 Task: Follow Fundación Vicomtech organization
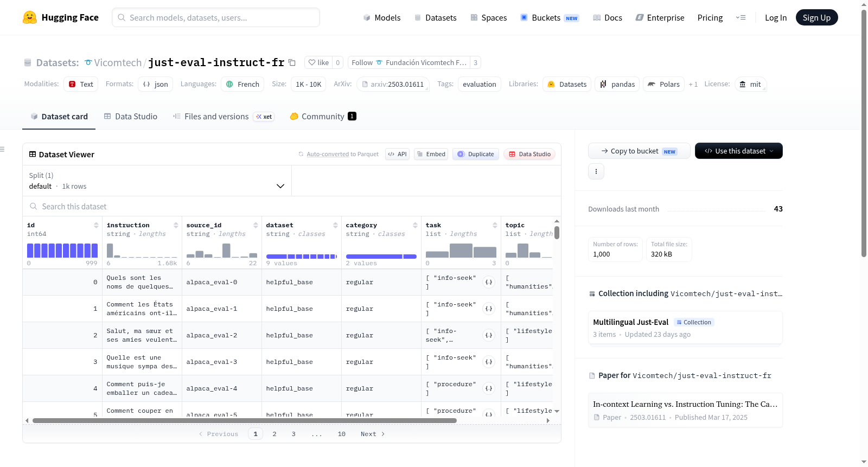409,62
